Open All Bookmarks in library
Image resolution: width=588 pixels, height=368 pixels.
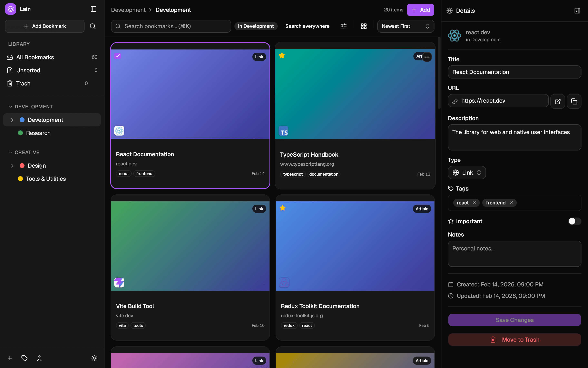52,57
